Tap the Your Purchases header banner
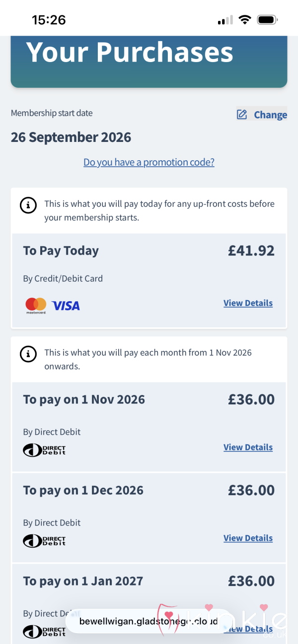Image resolution: width=298 pixels, height=644 pixels. (149, 62)
